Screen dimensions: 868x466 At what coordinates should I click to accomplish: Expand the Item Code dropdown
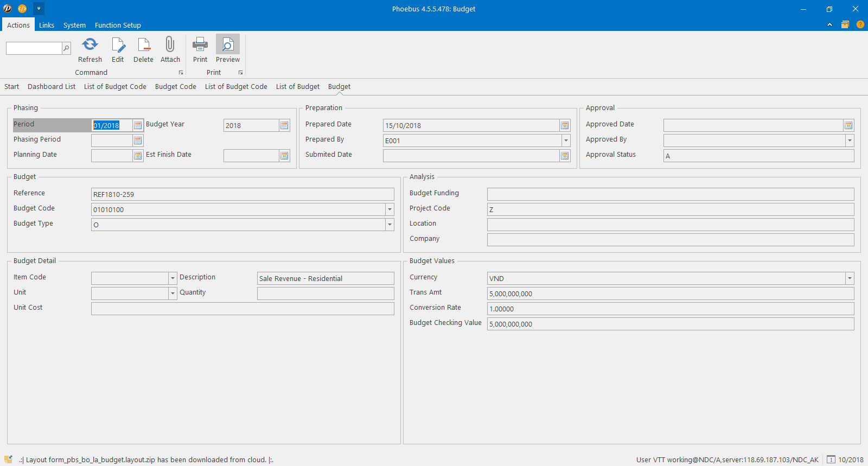click(173, 278)
